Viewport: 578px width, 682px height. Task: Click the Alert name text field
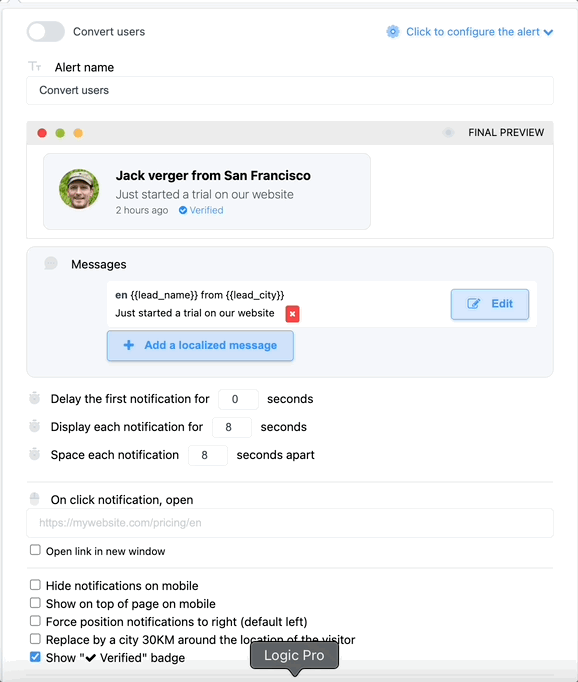tap(290, 90)
